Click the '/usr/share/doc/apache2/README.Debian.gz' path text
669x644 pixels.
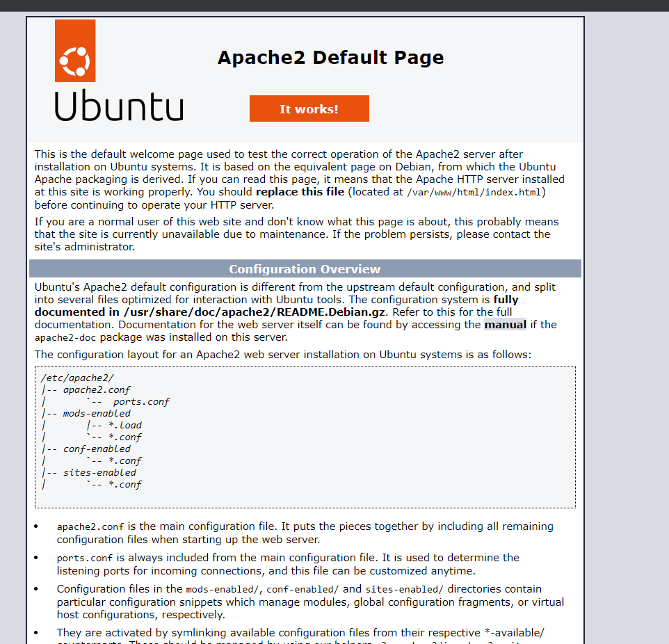coord(255,312)
